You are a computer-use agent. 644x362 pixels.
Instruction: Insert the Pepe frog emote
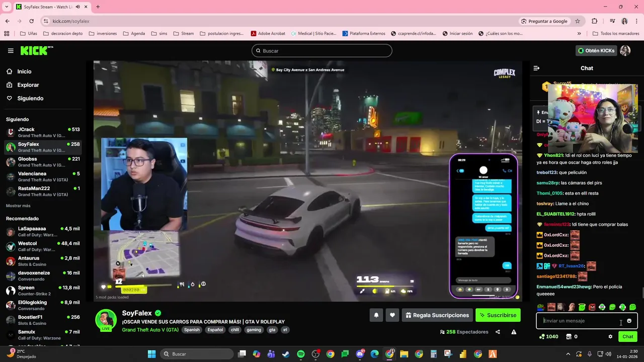pyautogui.click(x=540, y=307)
